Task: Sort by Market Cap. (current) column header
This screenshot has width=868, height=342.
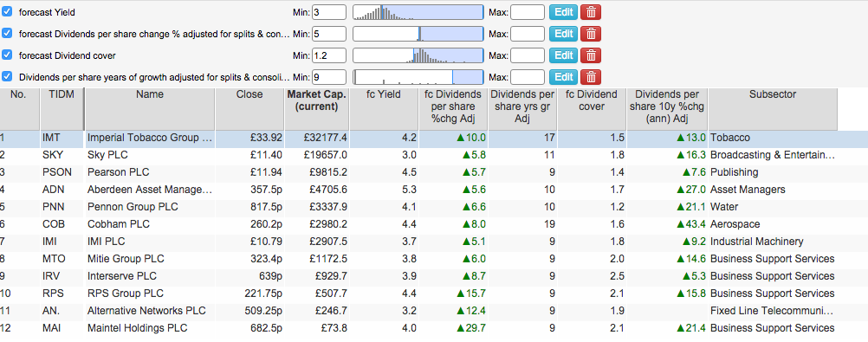Action: pos(317,100)
